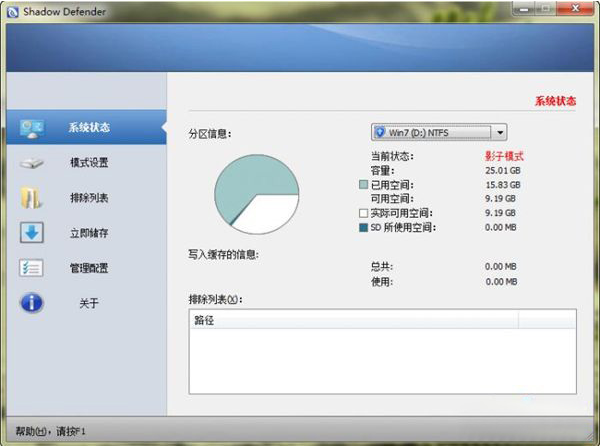This screenshot has height=448, width=601.
Task: Click inside the empty exclusion list box
Action: point(380,368)
